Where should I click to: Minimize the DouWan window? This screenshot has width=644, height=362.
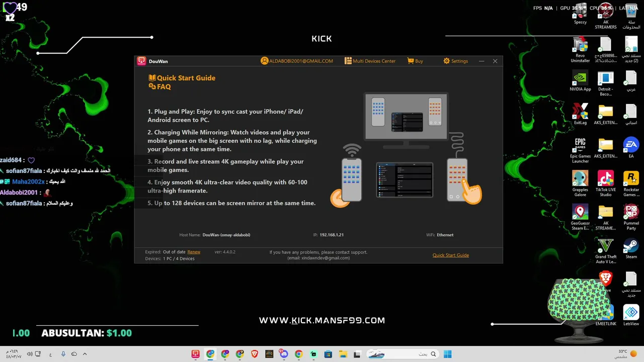481,61
